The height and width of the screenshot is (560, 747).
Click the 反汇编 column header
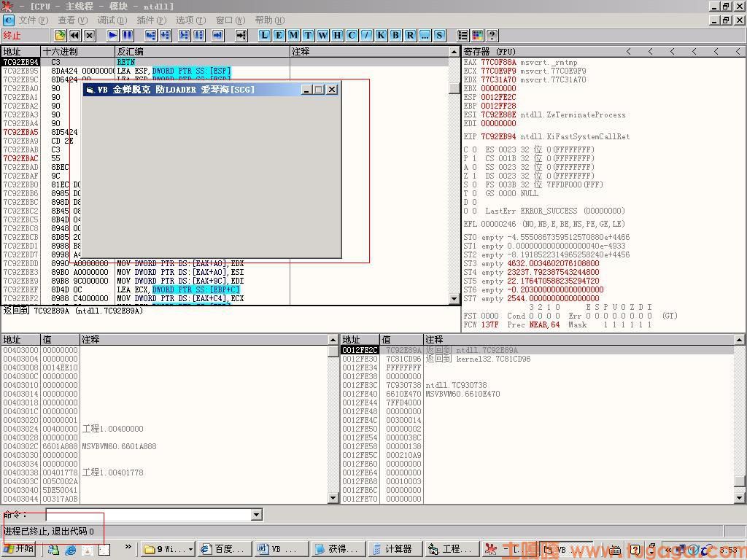(x=203, y=52)
